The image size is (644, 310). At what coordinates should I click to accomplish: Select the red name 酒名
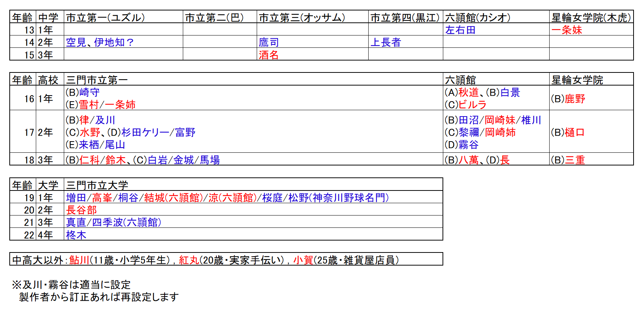click(269, 55)
